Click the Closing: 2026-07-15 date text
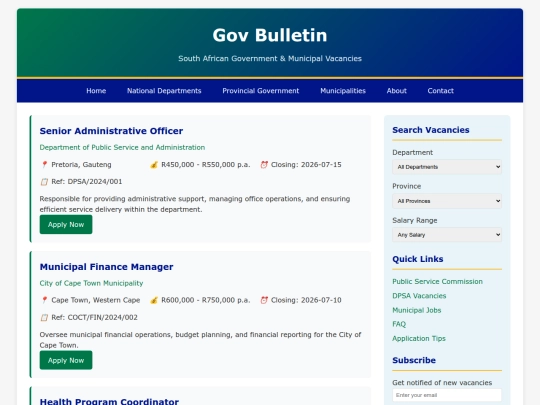The width and height of the screenshot is (540, 405). coord(306,165)
